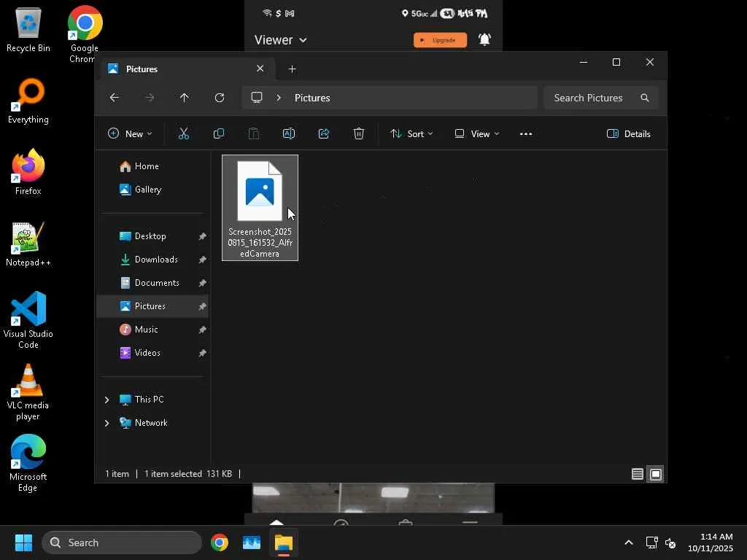This screenshot has height=560, width=747.
Task: Click the Copy icon in toolbar
Action: [218, 133]
